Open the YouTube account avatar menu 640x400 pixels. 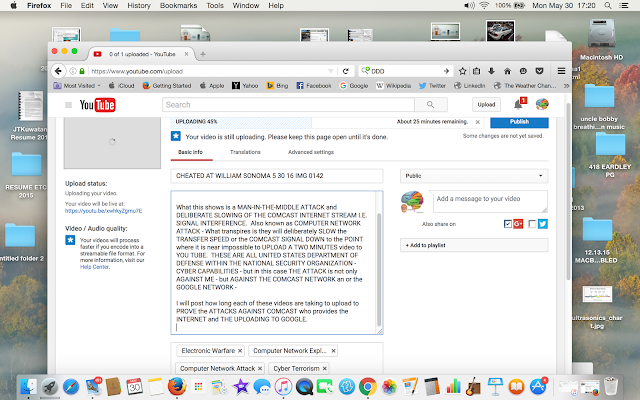pyautogui.click(x=542, y=104)
